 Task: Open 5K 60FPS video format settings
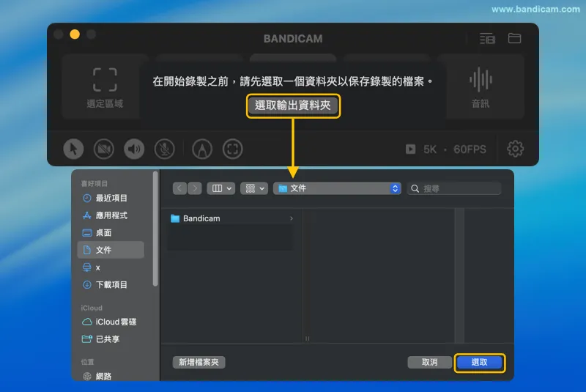coord(446,149)
